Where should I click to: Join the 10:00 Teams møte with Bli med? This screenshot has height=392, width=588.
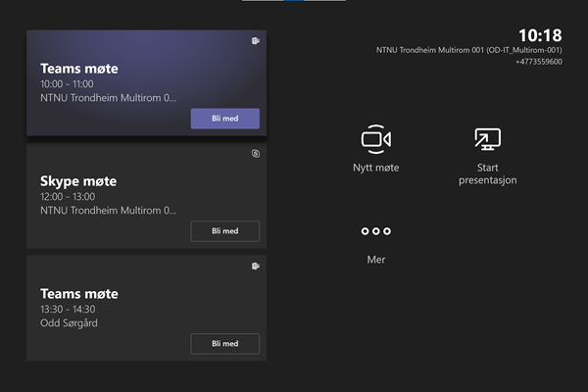coord(225,119)
